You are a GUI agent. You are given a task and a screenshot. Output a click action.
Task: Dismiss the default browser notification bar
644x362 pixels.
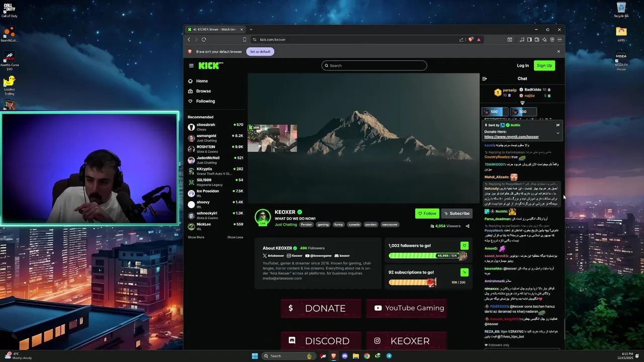[x=558, y=51]
